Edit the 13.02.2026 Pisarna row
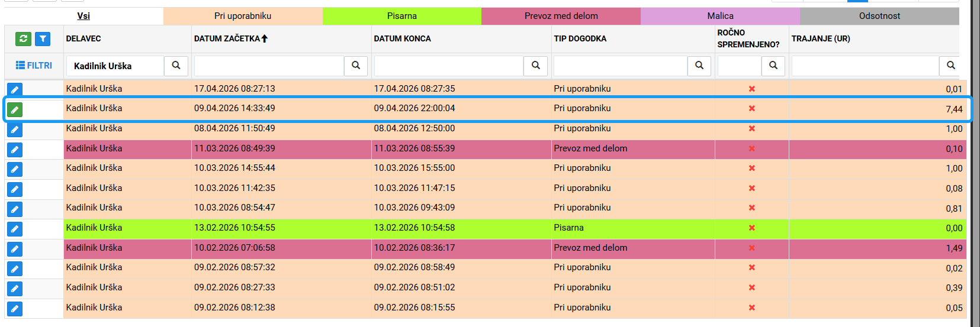This screenshot has height=327, width=980. point(15,229)
